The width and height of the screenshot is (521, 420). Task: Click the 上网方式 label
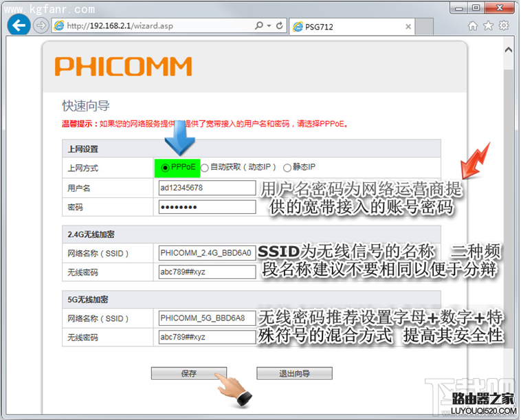83,168
